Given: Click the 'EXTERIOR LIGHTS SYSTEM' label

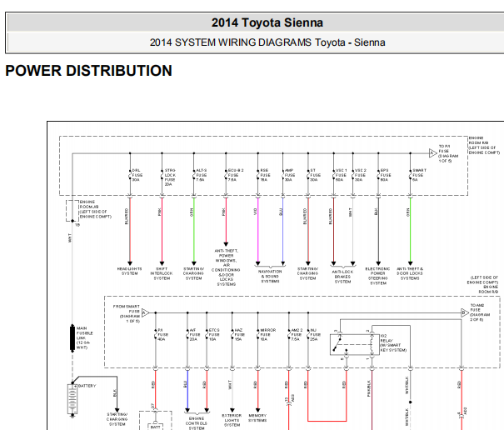Looking at the screenshot, I should point(232,420).
